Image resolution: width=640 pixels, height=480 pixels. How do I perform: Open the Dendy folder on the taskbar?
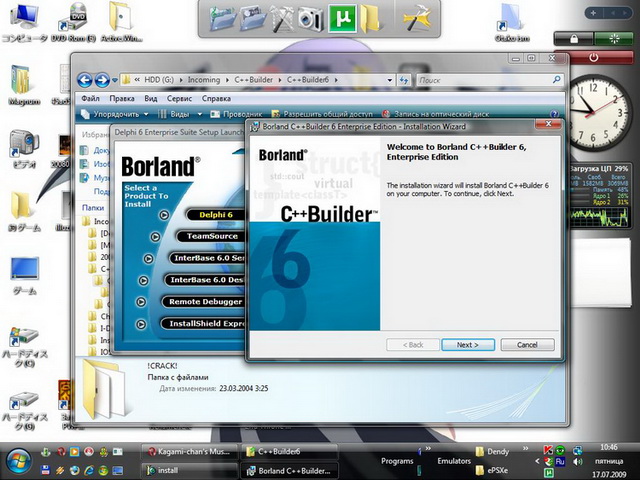[493, 452]
